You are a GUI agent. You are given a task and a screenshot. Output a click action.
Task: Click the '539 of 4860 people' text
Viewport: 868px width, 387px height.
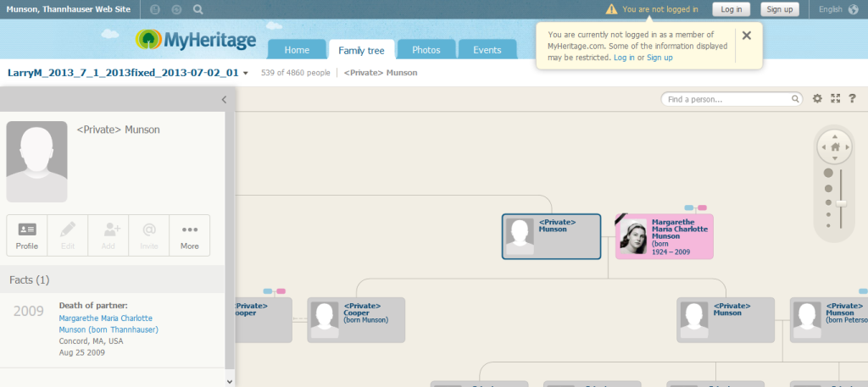(296, 73)
